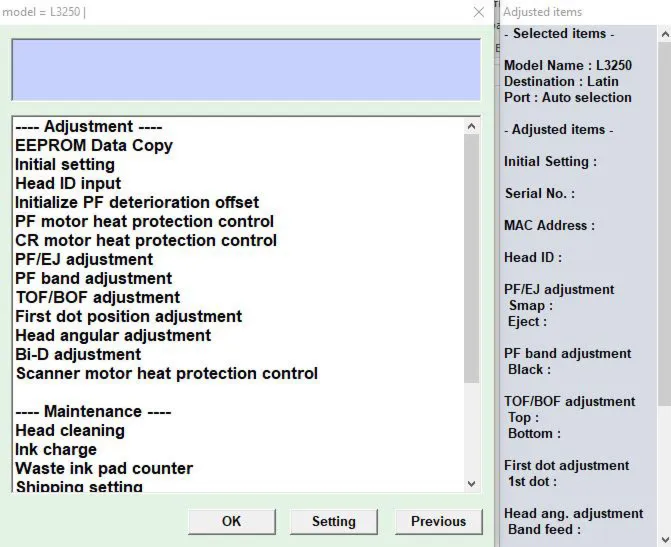Go back with the Previous button
The image size is (671, 547).
click(x=438, y=521)
